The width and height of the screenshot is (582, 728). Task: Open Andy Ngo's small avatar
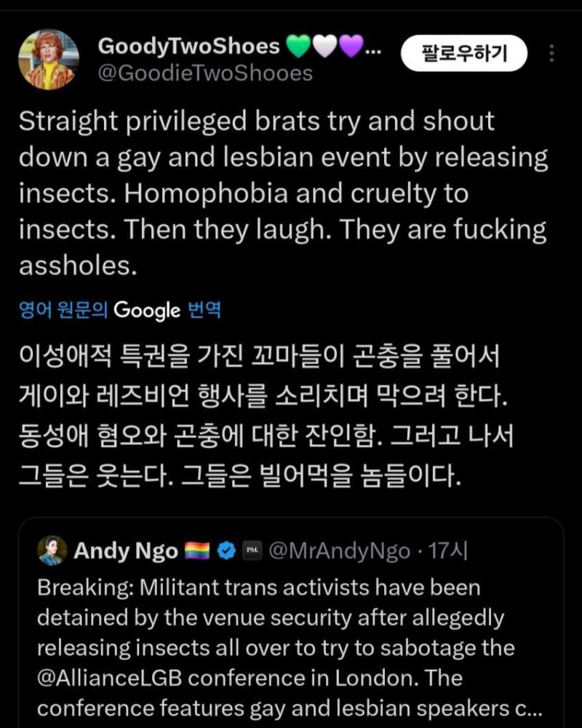coord(52,551)
